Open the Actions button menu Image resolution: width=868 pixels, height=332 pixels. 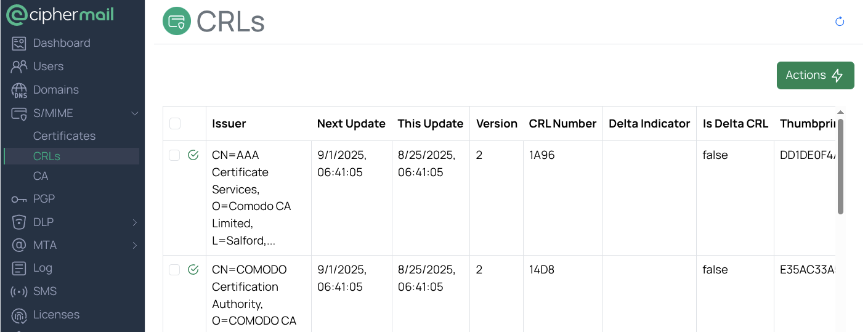coord(815,75)
